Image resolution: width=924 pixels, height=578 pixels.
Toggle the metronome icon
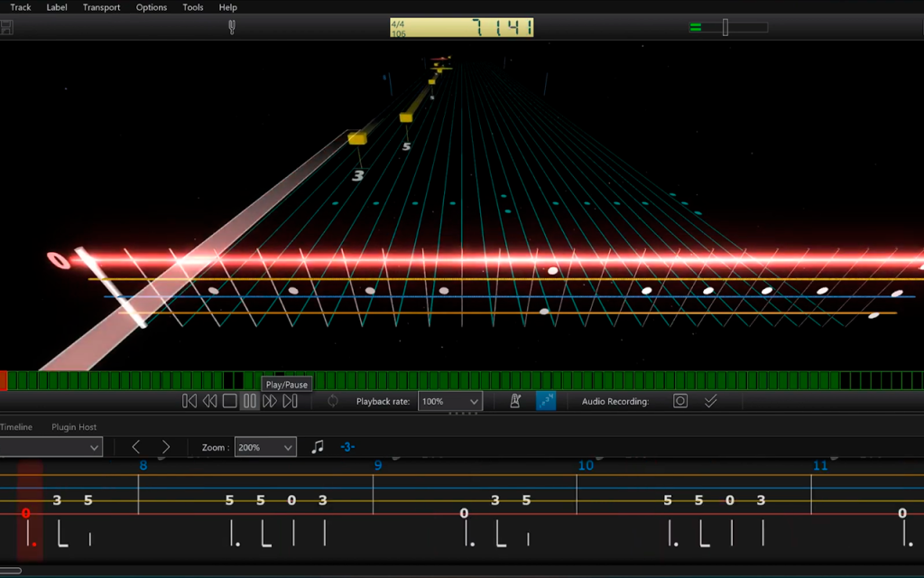pyautogui.click(x=515, y=401)
